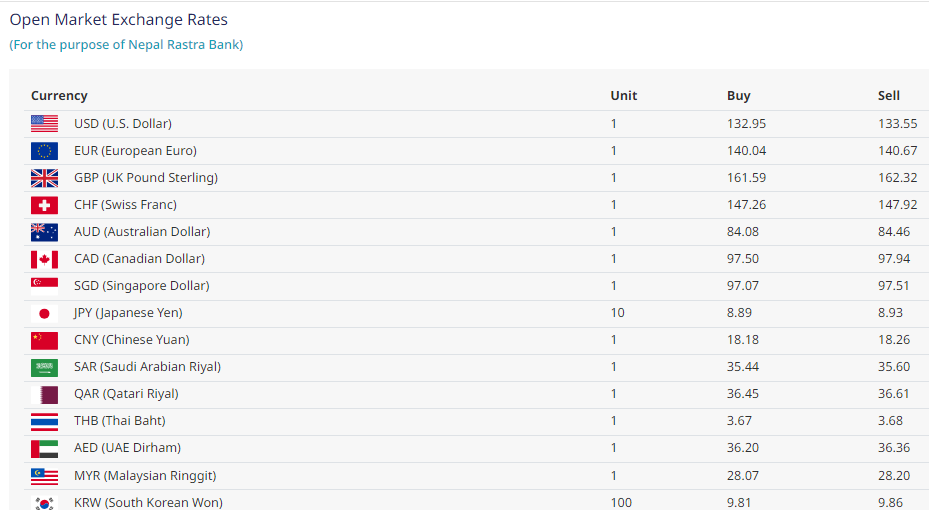Image resolution: width=929 pixels, height=510 pixels.
Task: Click the Buy column header
Action: [738, 96]
